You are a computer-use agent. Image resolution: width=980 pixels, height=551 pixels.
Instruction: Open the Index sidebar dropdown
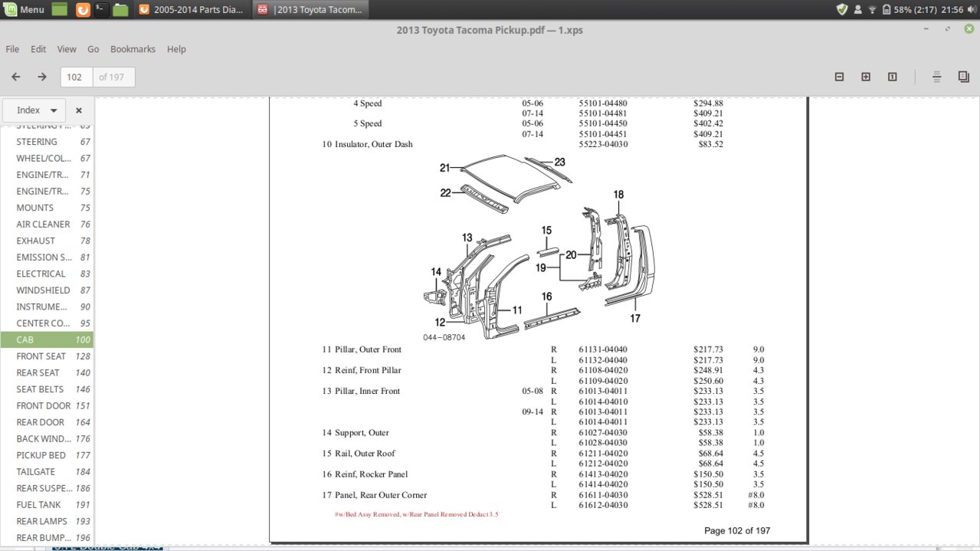pyautogui.click(x=34, y=110)
